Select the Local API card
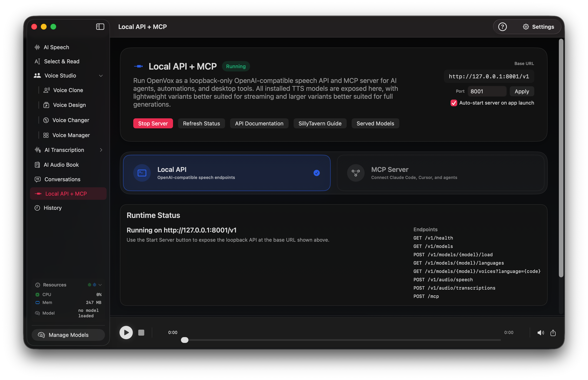The image size is (588, 380). 227,173
